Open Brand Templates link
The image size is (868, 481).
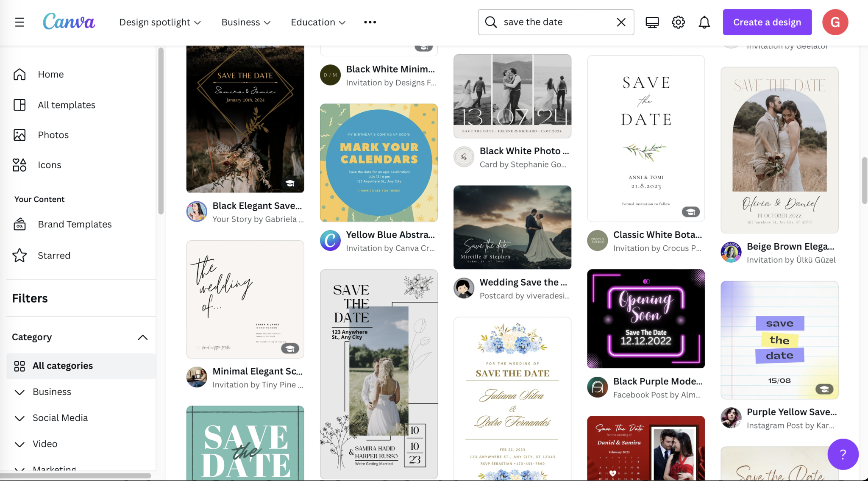click(75, 224)
